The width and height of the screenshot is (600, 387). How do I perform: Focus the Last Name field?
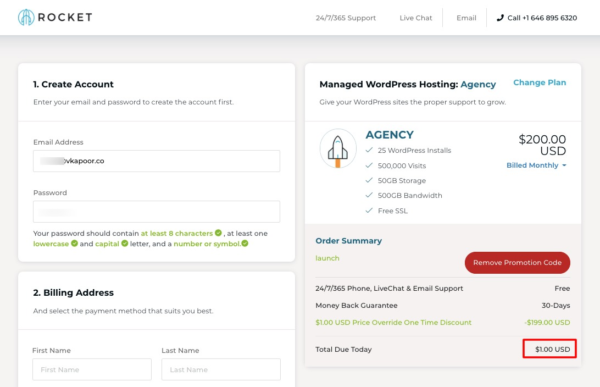221,369
